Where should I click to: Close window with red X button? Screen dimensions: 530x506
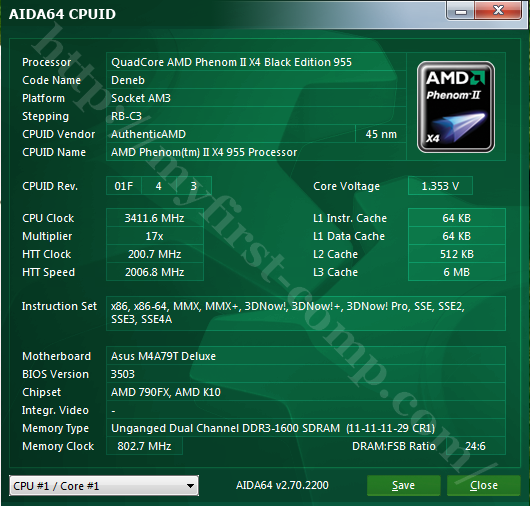tap(498, 10)
